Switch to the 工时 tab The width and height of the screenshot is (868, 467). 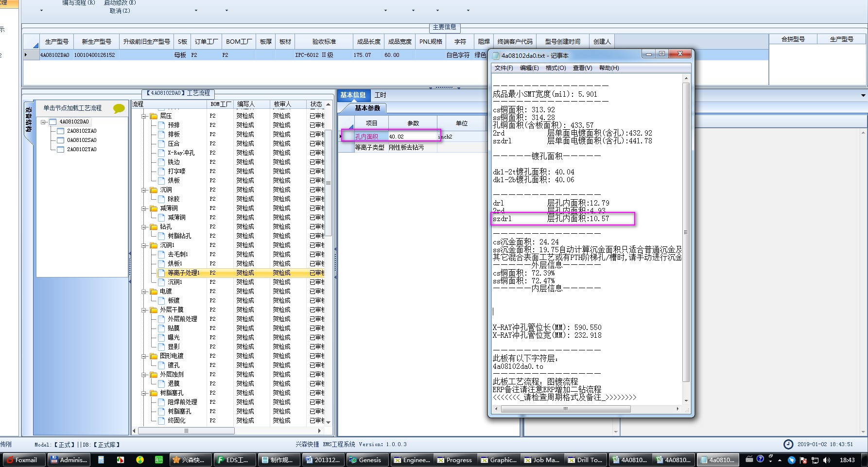pyautogui.click(x=380, y=95)
